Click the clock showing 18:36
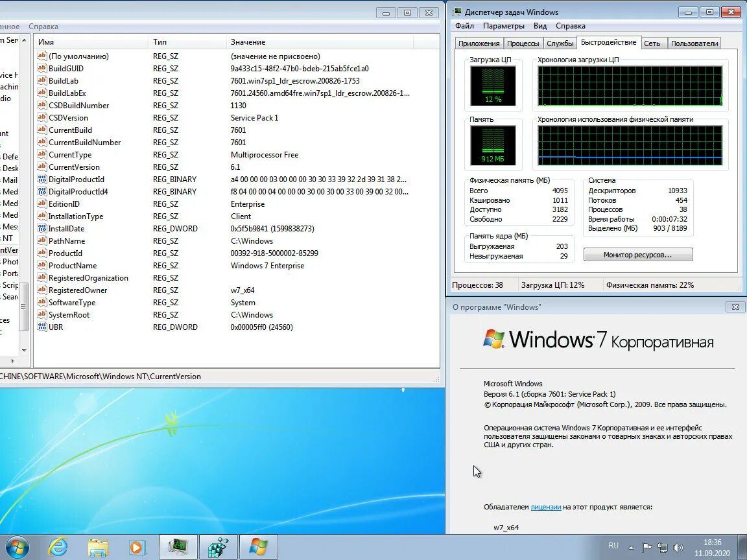This screenshot has height=560, width=747. tap(712, 542)
